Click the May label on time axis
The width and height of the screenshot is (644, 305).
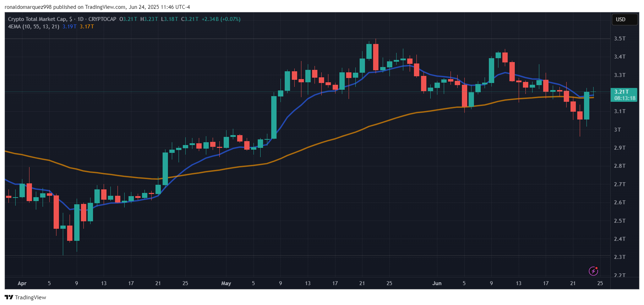point(226,283)
